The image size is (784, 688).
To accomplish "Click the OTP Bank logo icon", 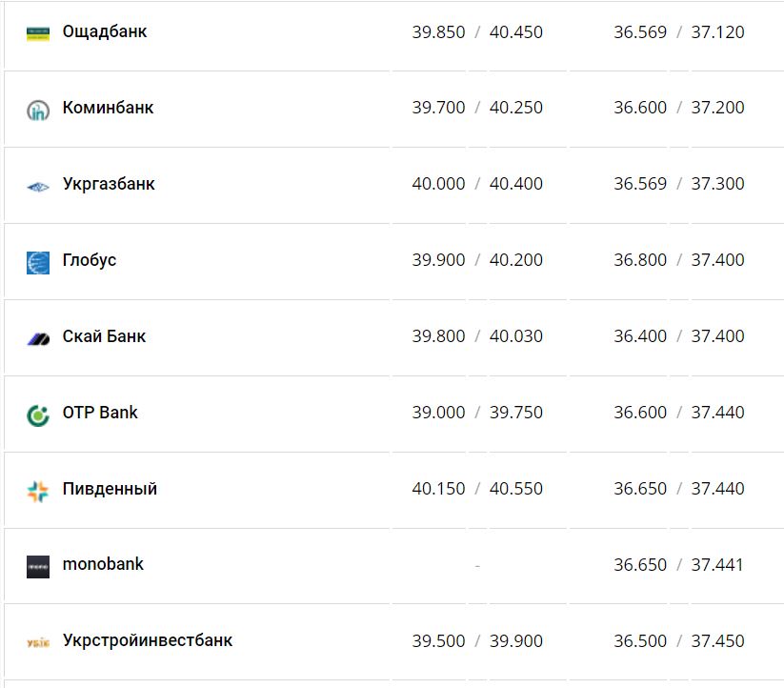I will (38, 415).
